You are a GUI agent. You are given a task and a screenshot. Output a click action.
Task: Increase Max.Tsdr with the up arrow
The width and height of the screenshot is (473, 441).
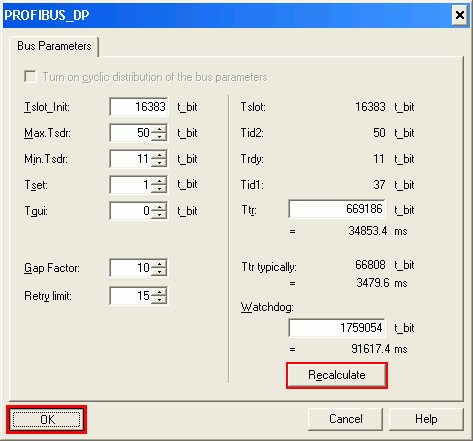[159, 129]
